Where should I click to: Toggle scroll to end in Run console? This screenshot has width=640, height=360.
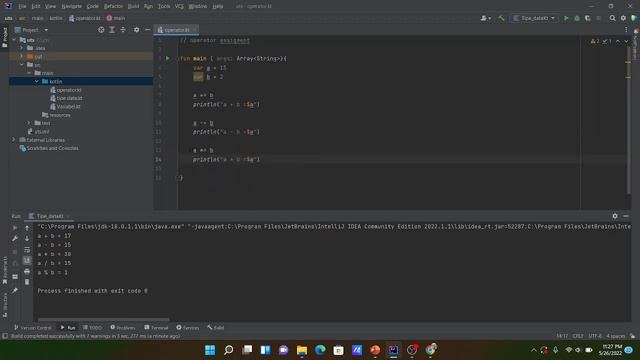[x=27, y=260]
